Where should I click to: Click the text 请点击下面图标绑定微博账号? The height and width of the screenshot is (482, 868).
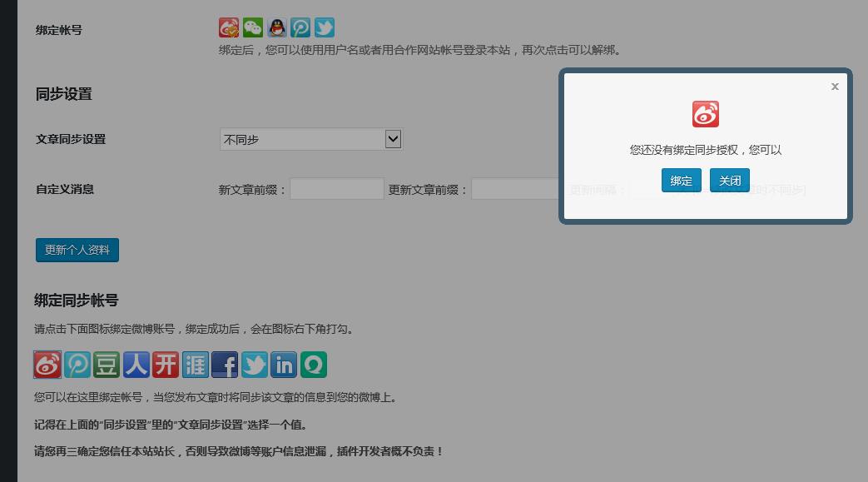(x=104, y=329)
